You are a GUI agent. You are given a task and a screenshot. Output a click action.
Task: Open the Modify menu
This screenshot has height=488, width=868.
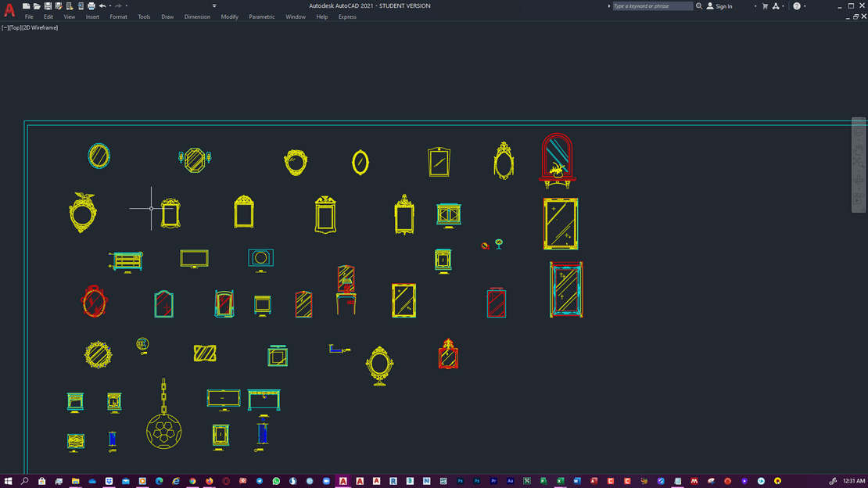point(229,16)
